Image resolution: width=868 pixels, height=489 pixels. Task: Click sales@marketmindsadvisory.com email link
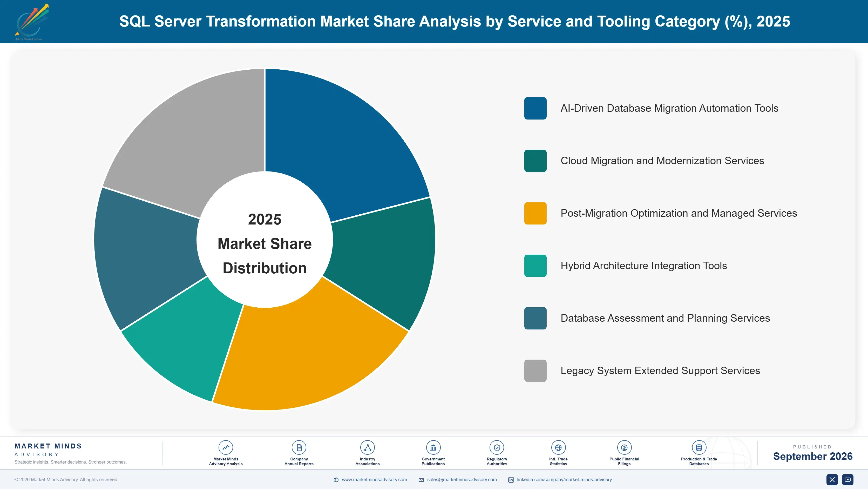tap(462, 480)
